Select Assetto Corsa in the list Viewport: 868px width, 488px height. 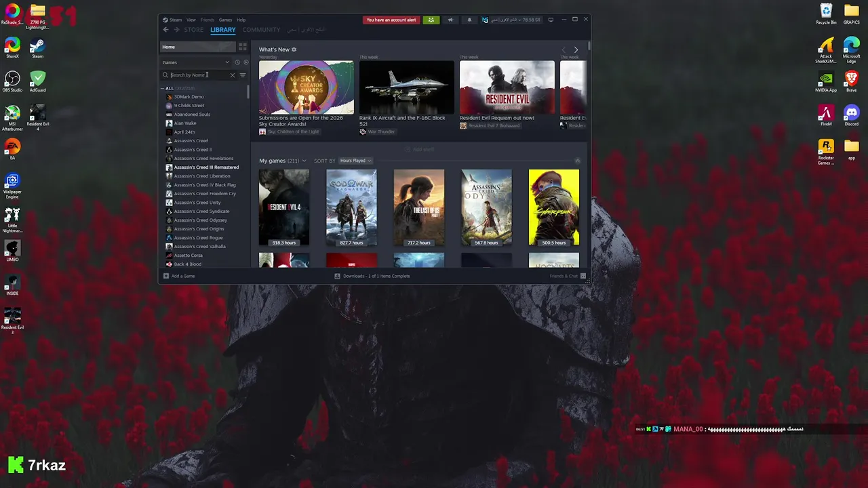tap(188, 256)
